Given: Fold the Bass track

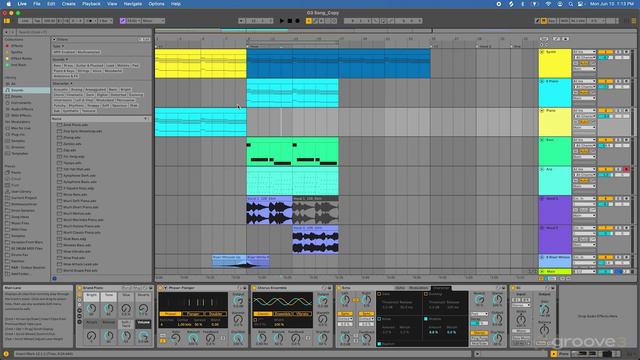Looking at the screenshot, I should [x=542, y=140].
